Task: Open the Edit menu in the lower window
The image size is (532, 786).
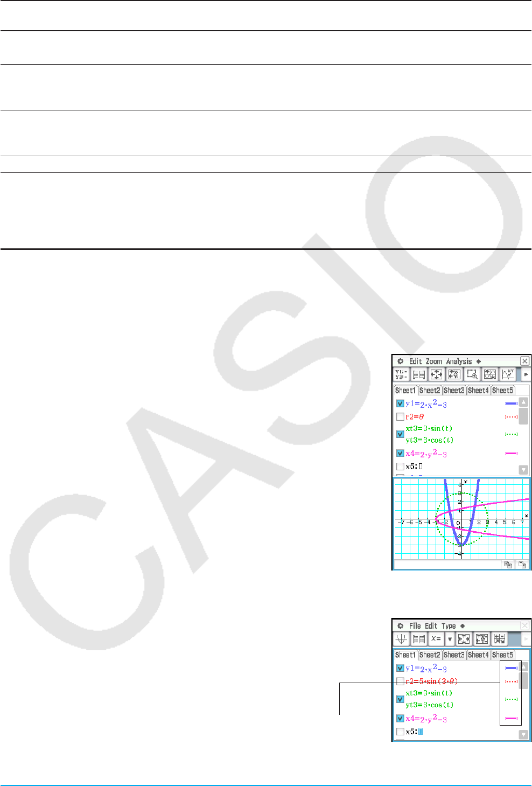Action: point(431,626)
